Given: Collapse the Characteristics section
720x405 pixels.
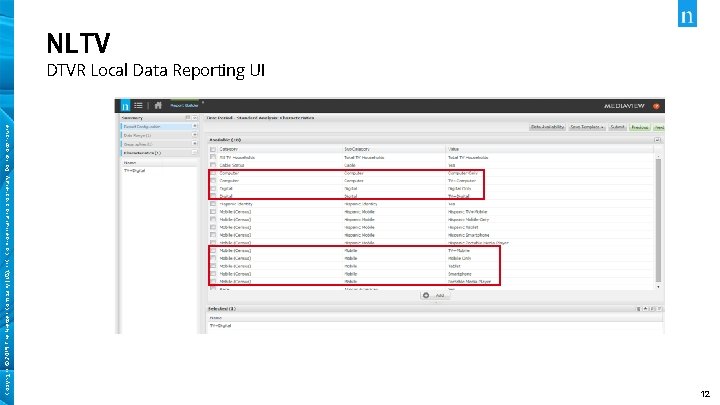Looking at the screenshot, I should point(195,152).
